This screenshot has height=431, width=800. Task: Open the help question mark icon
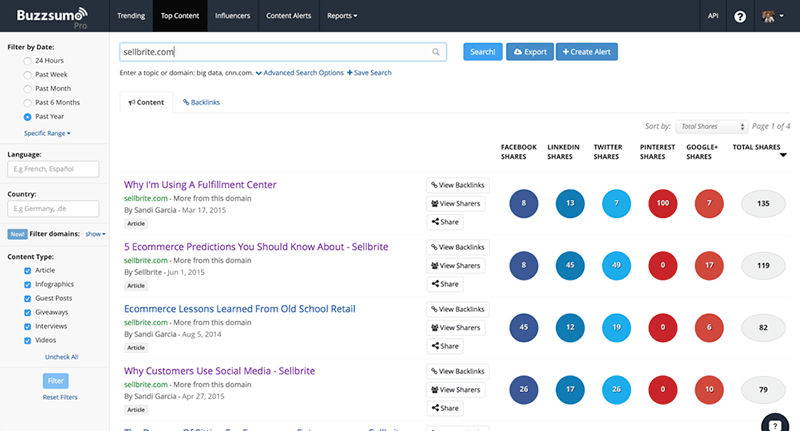pyautogui.click(x=740, y=16)
